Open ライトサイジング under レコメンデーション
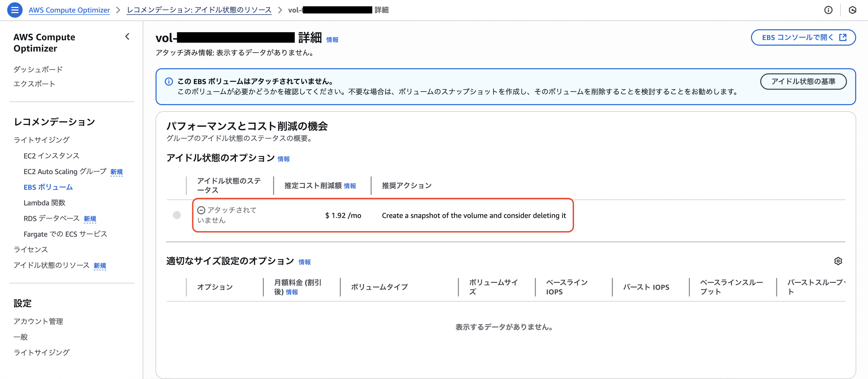 (41, 140)
